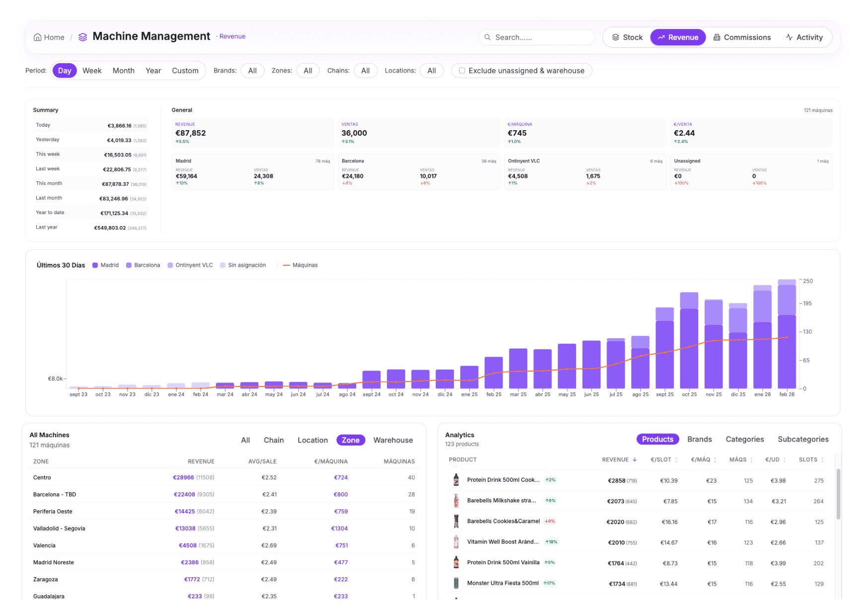Click the Monster Ultra Fiesta product thumbnail
868x616 pixels.
455,583
